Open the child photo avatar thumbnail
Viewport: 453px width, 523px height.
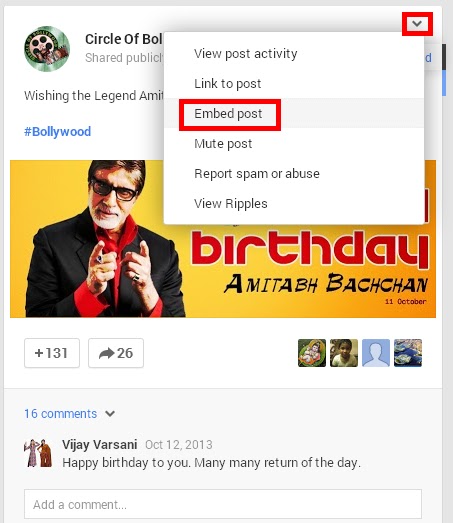pos(344,353)
